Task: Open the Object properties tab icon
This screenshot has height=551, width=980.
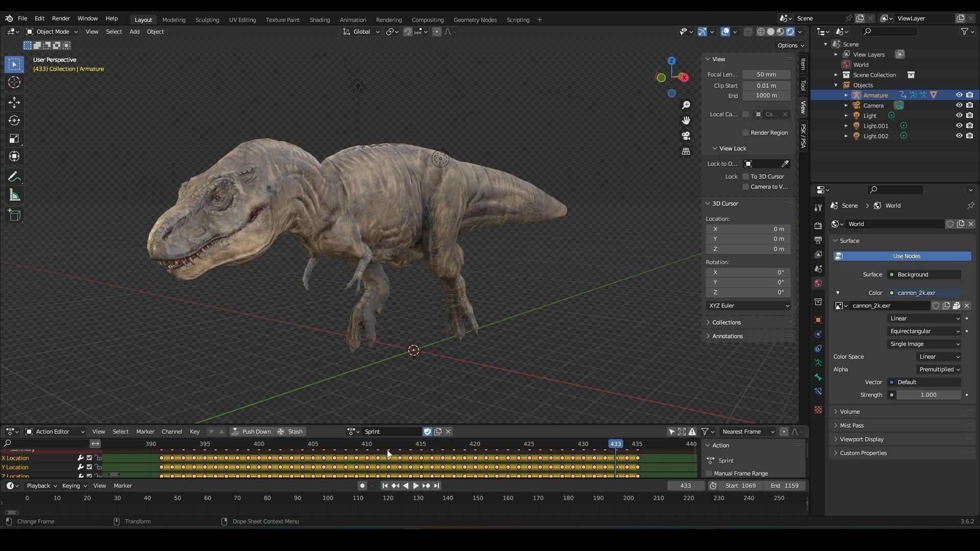Action: coord(818,320)
